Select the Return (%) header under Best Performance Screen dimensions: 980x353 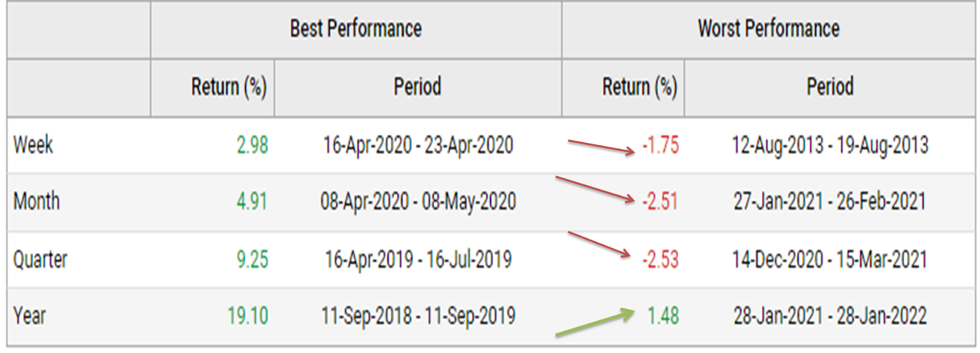point(229,87)
